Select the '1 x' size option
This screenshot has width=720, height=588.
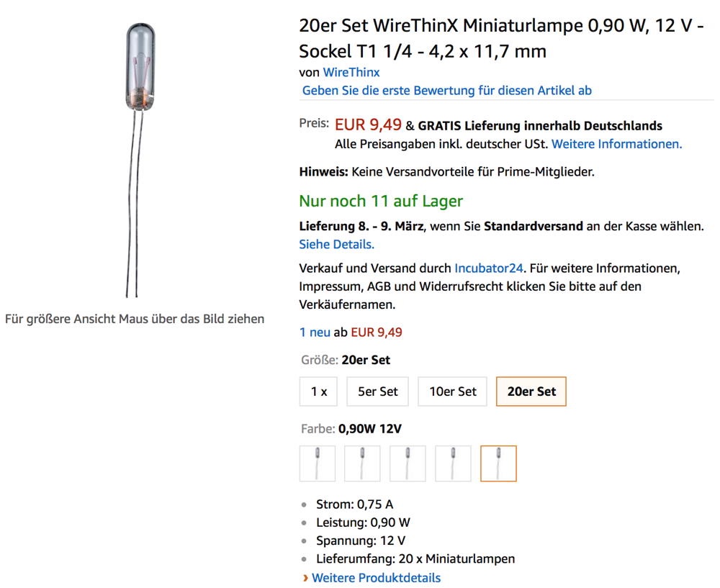point(319,392)
